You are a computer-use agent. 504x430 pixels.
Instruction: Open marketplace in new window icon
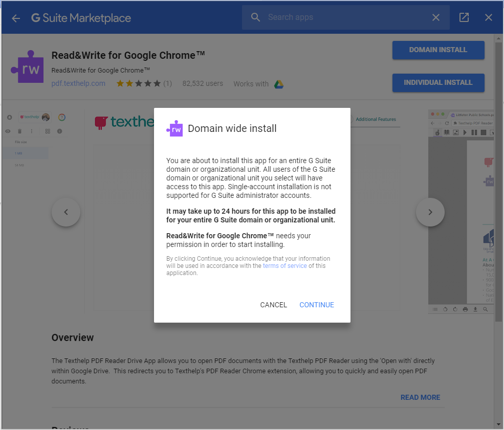464,17
